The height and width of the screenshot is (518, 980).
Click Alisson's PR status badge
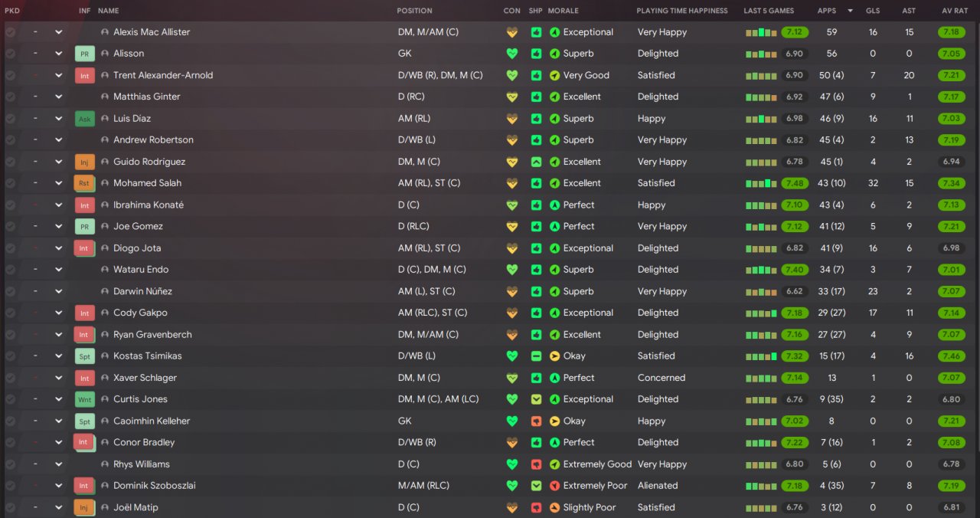84,54
